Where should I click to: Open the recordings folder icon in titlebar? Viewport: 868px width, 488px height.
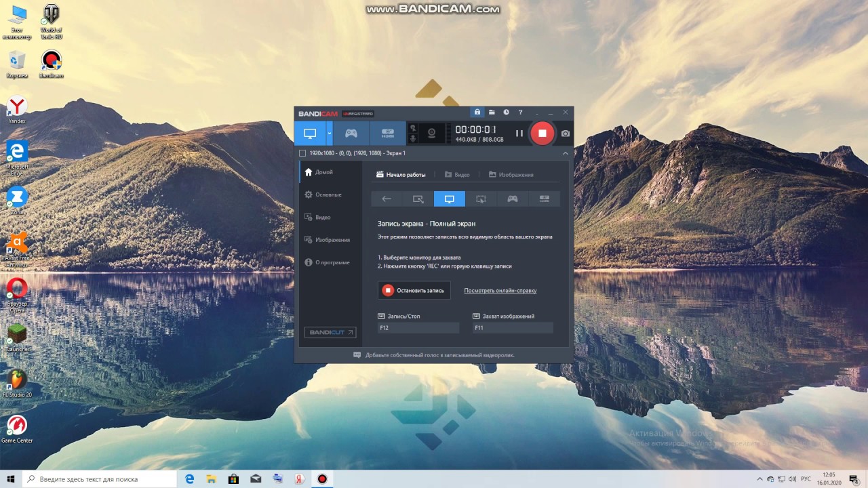[x=492, y=112]
